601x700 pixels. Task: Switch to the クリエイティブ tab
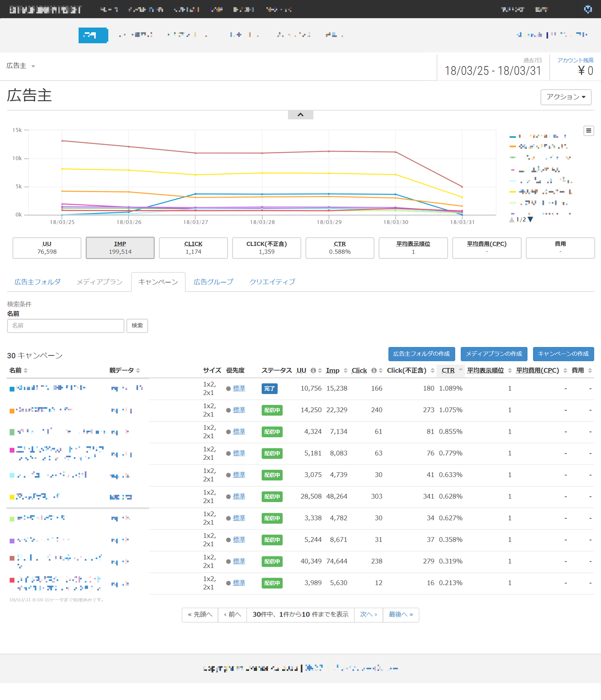pyautogui.click(x=272, y=282)
